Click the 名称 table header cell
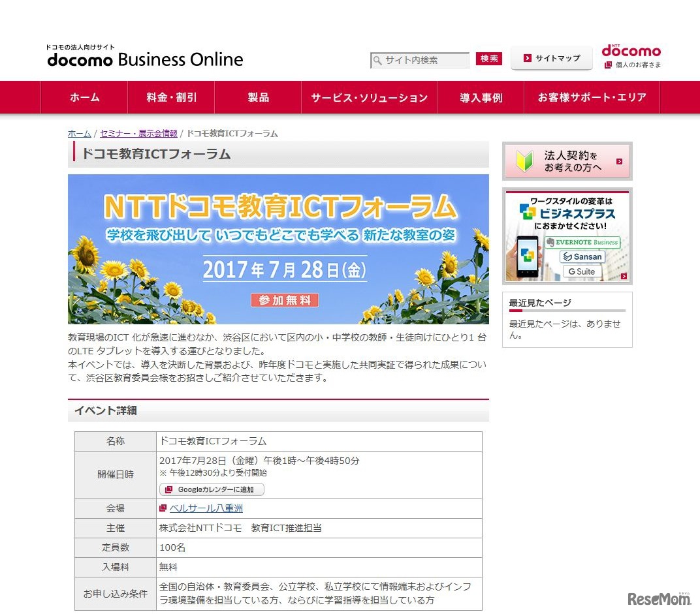700x614 pixels. tap(115, 441)
